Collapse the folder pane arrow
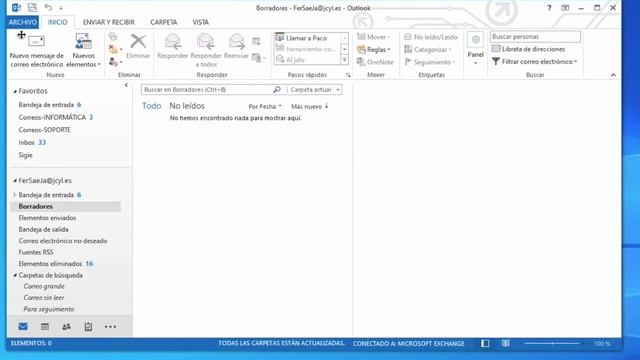The width and height of the screenshot is (640, 360). coord(126,85)
